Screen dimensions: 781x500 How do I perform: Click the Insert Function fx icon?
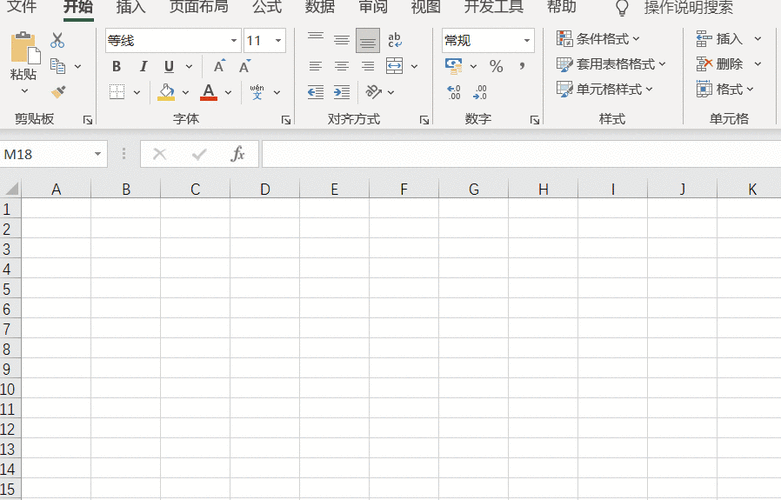pos(238,154)
